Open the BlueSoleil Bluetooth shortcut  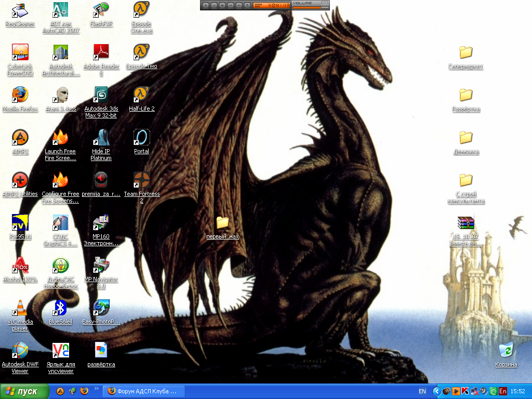coord(60,308)
